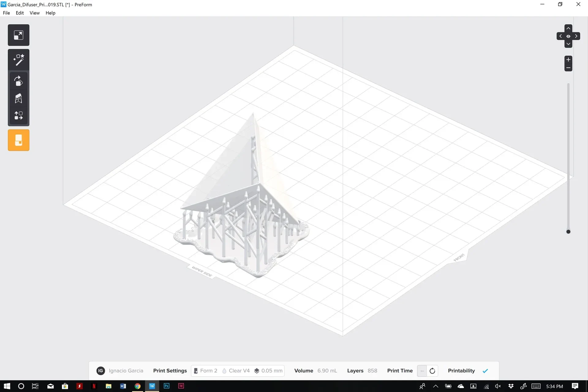Open the One-Click Print magic wand
Image resolution: width=588 pixels, height=392 pixels.
pyautogui.click(x=18, y=60)
